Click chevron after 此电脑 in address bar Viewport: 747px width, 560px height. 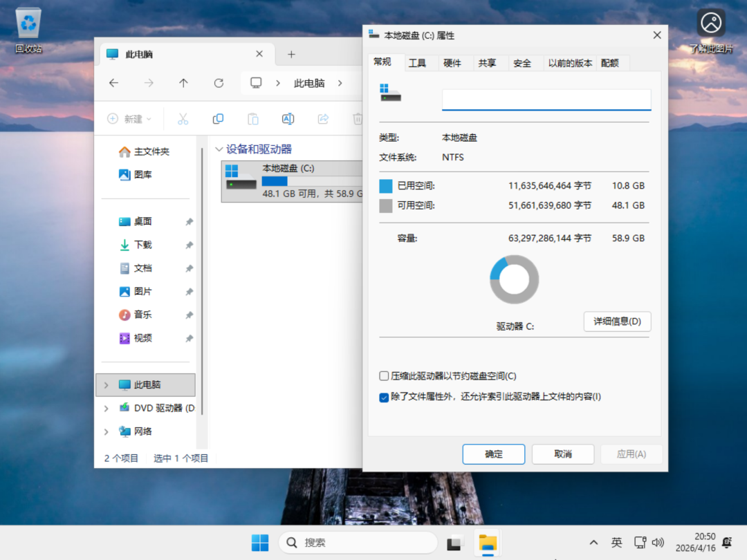[340, 84]
